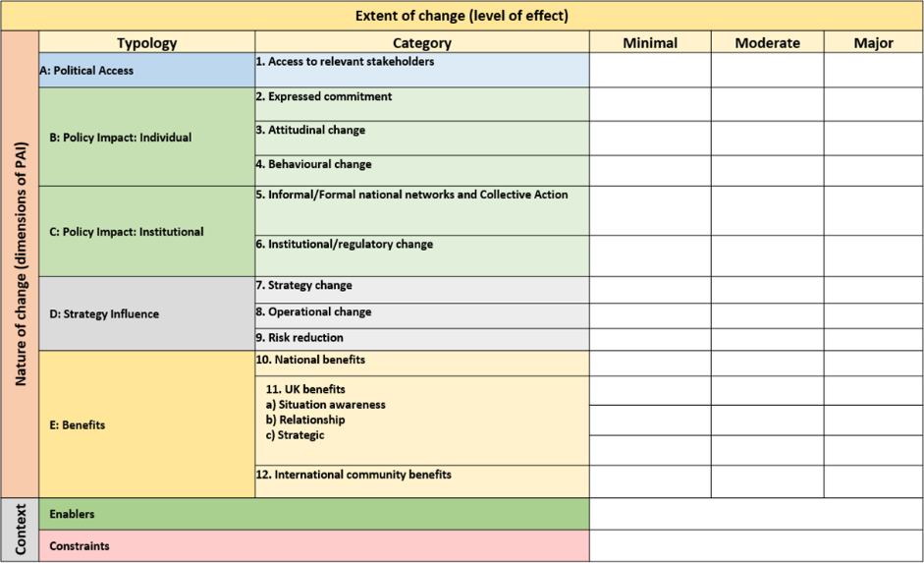Click '9. Risk reduction' row

(422, 340)
